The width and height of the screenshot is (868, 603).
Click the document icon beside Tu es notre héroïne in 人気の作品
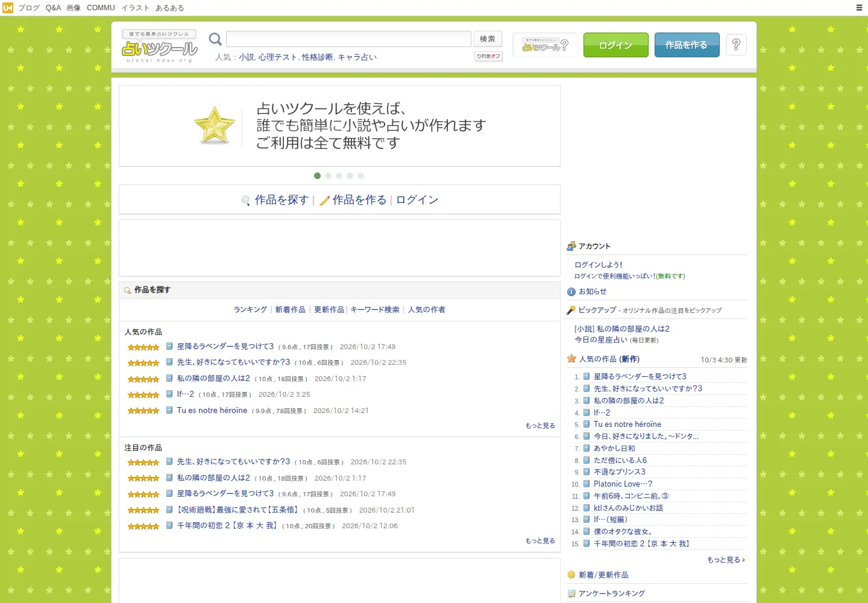tap(170, 410)
